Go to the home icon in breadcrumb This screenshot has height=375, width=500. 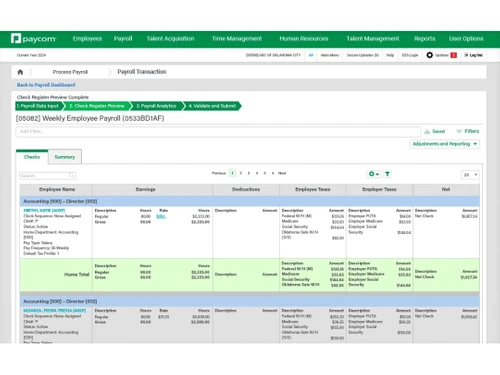coord(20,72)
